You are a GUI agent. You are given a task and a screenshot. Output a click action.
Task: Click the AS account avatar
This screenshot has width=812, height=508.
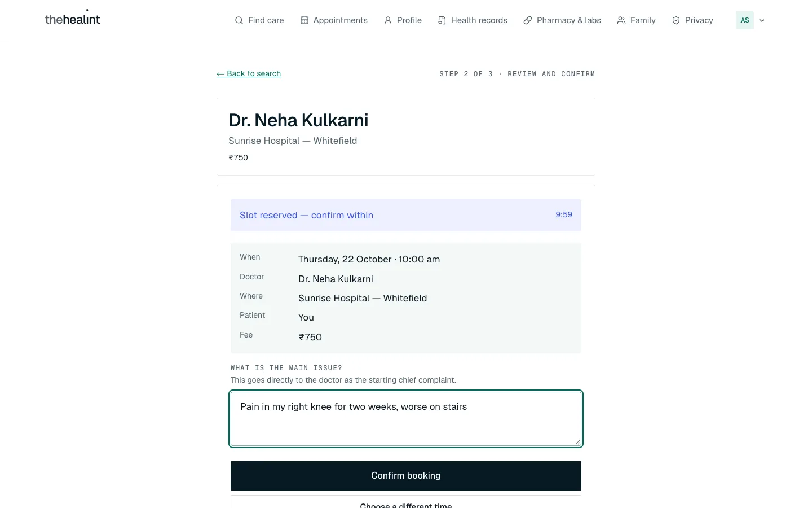point(745,20)
